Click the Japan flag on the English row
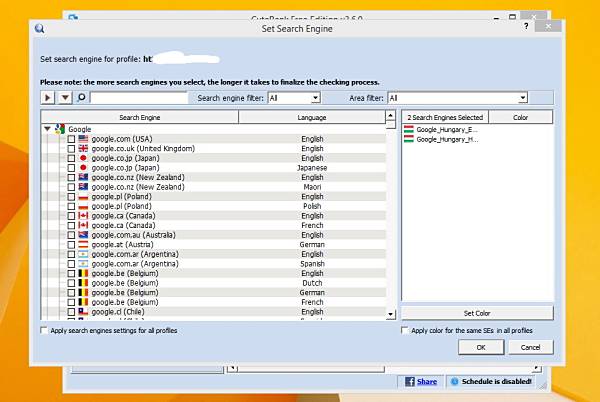 (83, 158)
